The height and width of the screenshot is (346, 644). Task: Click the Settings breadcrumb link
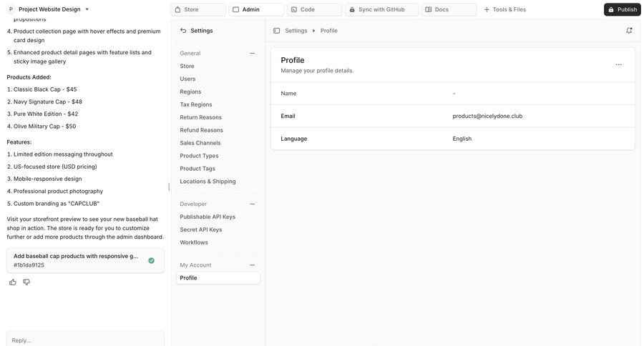click(296, 31)
